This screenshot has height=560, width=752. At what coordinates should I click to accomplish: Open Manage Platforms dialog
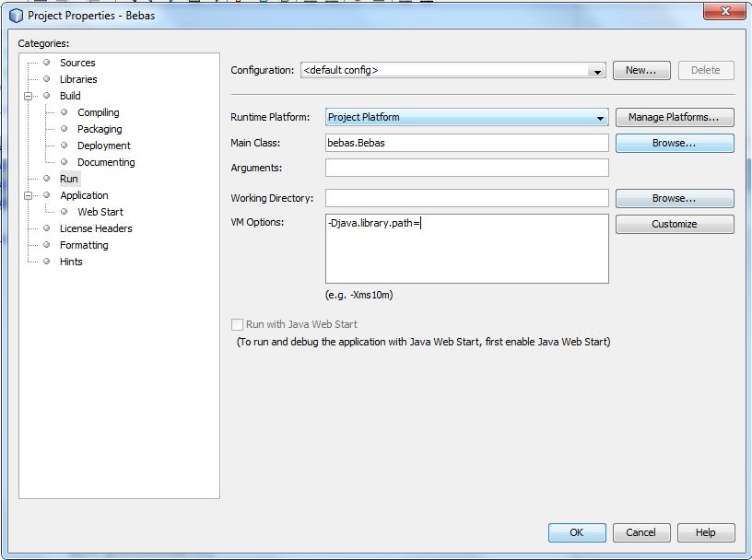[675, 118]
